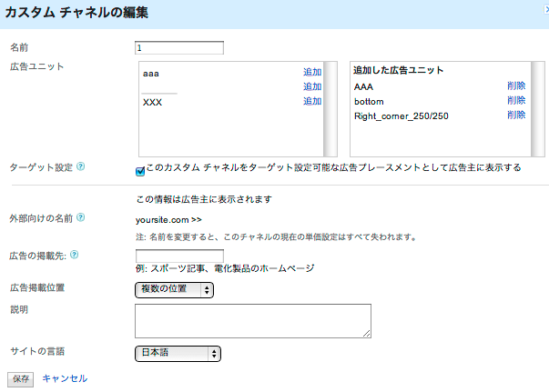Click the キャンセル link

tap(65, 377)
